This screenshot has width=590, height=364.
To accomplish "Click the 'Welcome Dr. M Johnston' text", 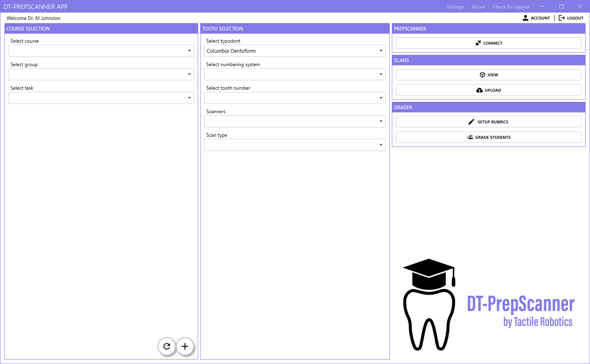I will pyautogui.click(x=33, y=18).
